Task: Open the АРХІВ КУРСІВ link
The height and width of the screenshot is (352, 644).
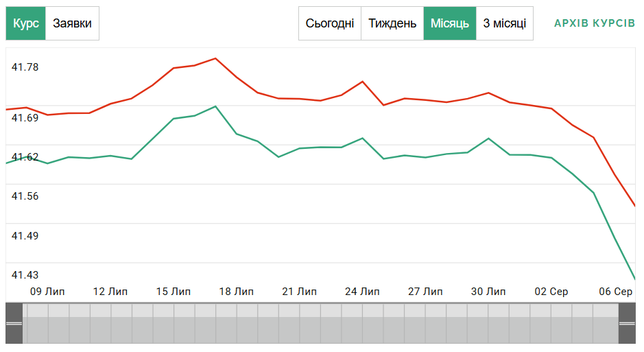Action: pyautogui.click(x=595, y=23)
